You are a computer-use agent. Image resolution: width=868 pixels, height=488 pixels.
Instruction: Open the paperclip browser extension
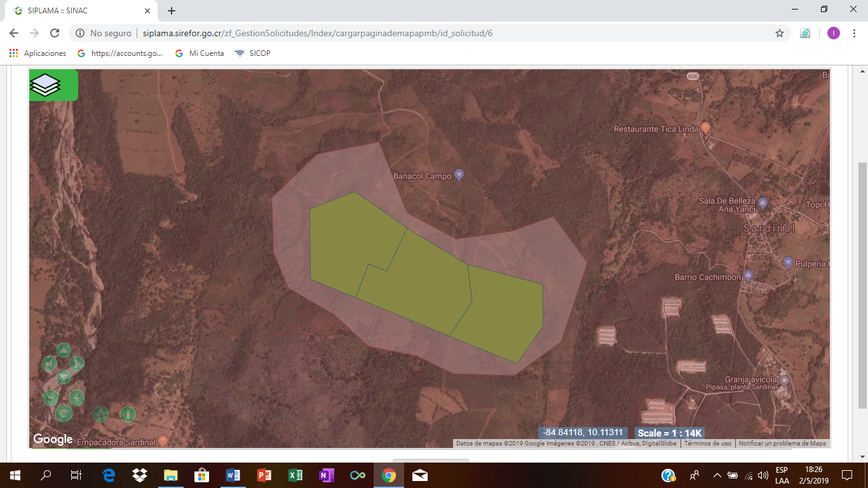coord(805,33)
